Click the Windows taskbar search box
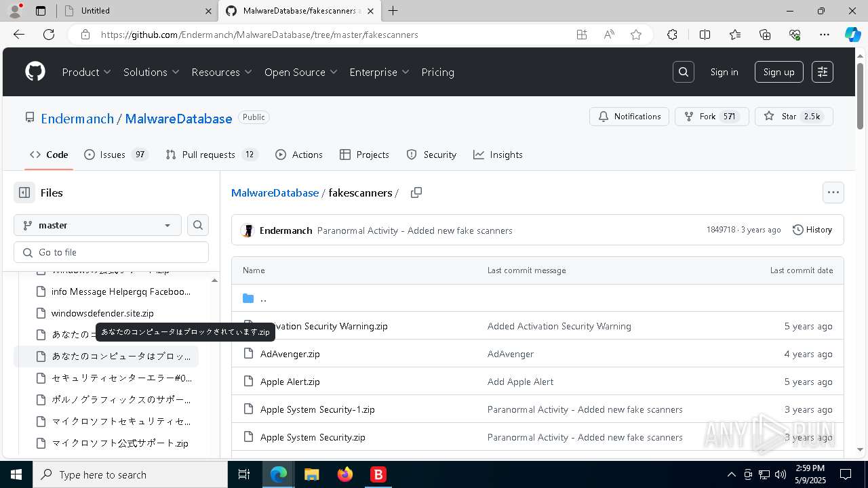The height and width of the screenshot is (488, 868). [130, 474]
